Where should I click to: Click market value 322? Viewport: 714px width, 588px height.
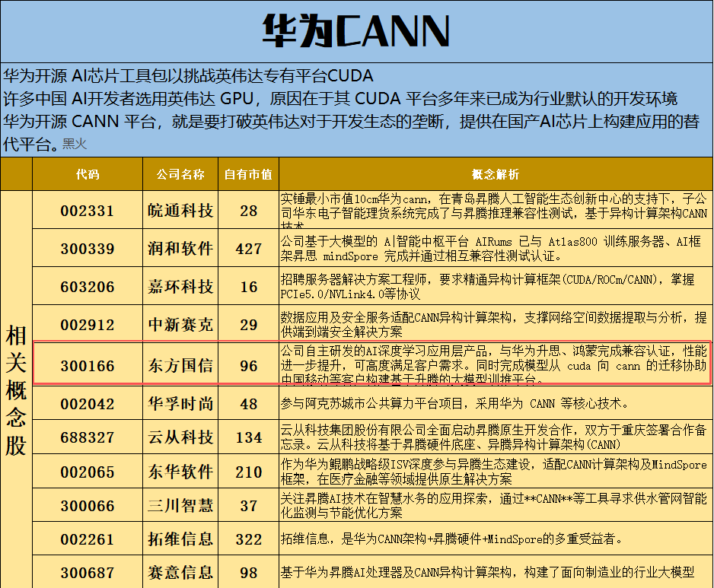[249, 539]
